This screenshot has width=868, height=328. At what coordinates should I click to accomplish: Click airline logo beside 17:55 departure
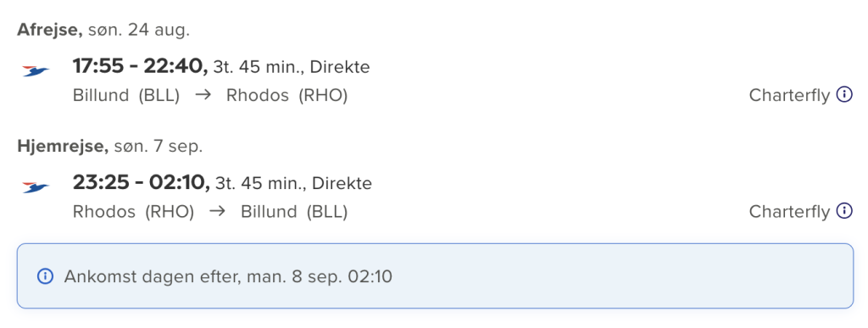click(36, 71)
